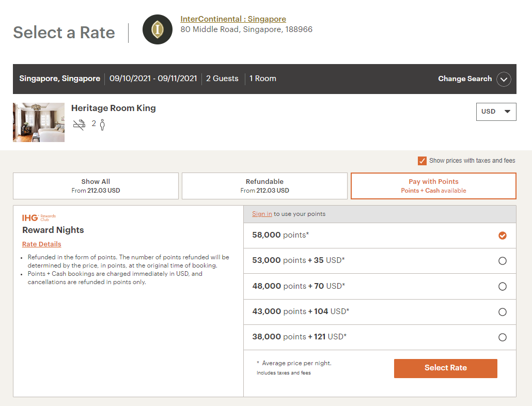Click the Change Search text
Screen dimensions: 532x406
pyautogui.click(x=465, y=79)
